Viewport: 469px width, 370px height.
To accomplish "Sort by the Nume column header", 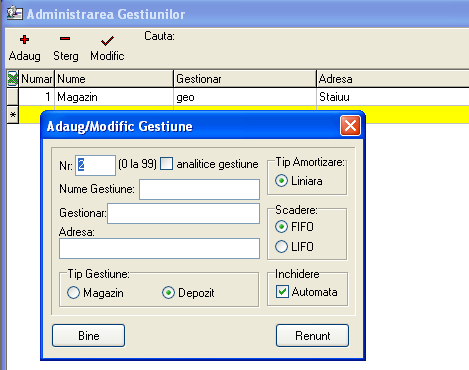I will [x=114, y=79].
